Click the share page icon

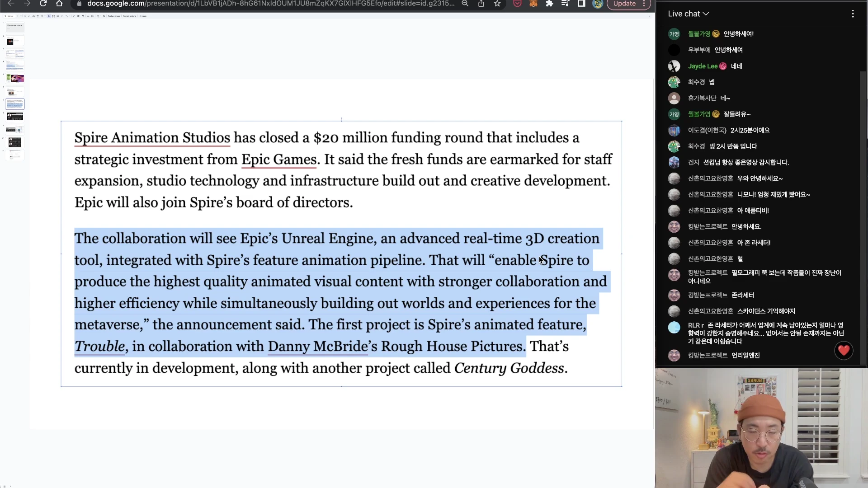tap(481, 4)
